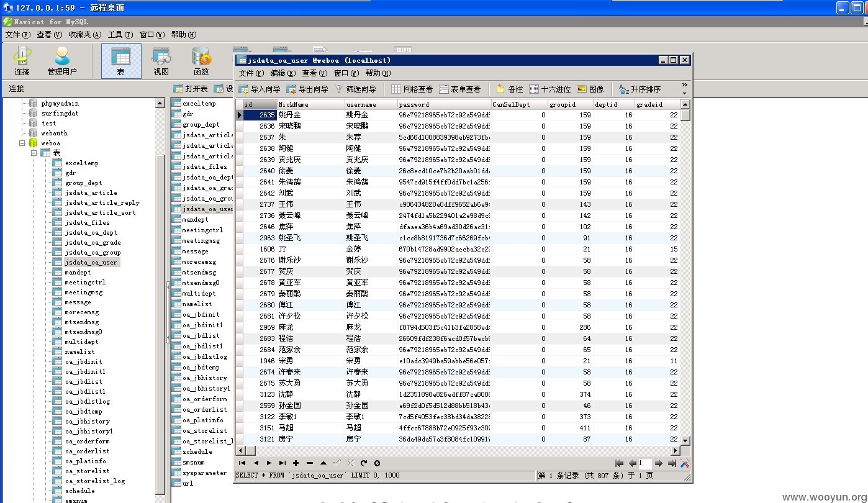Launch 导出向导 (Export Wizard)
The width and height of the screenshot is (868, 503).
pos(307,89)
